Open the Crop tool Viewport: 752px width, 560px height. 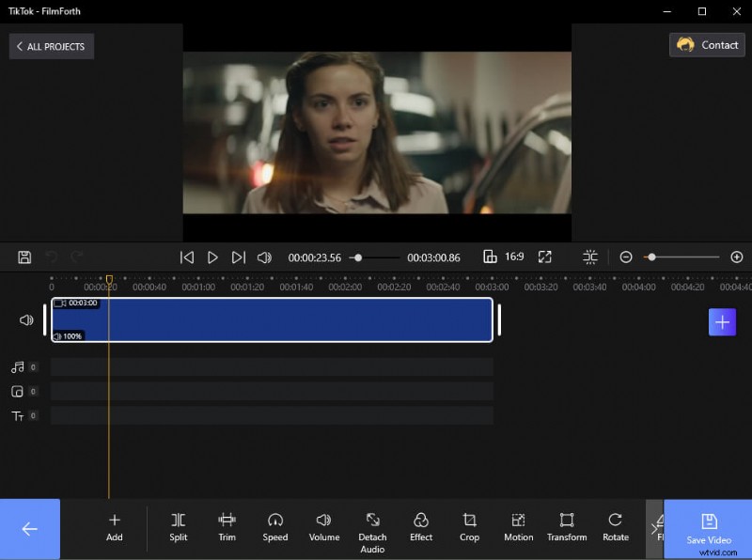(469, 528)
